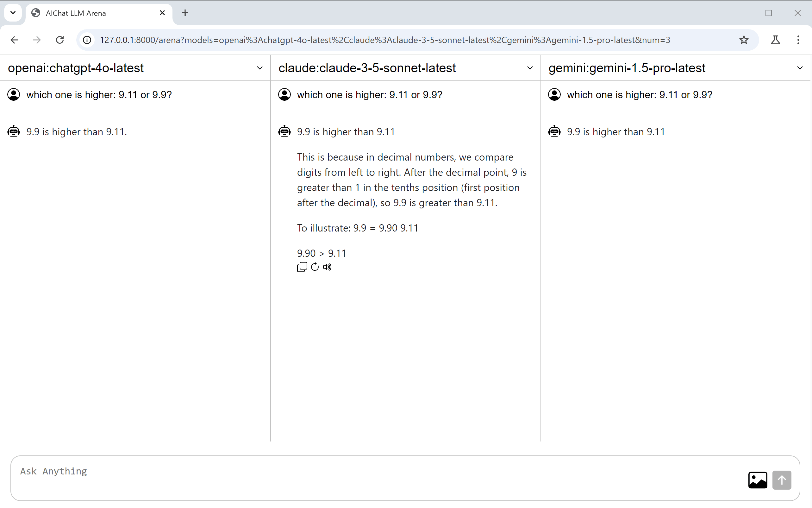Image resolution: width=812 pixels, height=508 pixels.
Task: Click the robot icon beside ChatGPT's answer
Action: click(14, 131)
